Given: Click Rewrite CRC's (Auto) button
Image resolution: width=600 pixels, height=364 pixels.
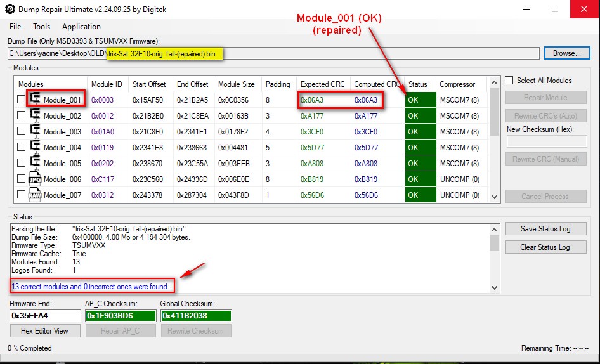Looking at the screenshot, I should [x=545, y=115].
